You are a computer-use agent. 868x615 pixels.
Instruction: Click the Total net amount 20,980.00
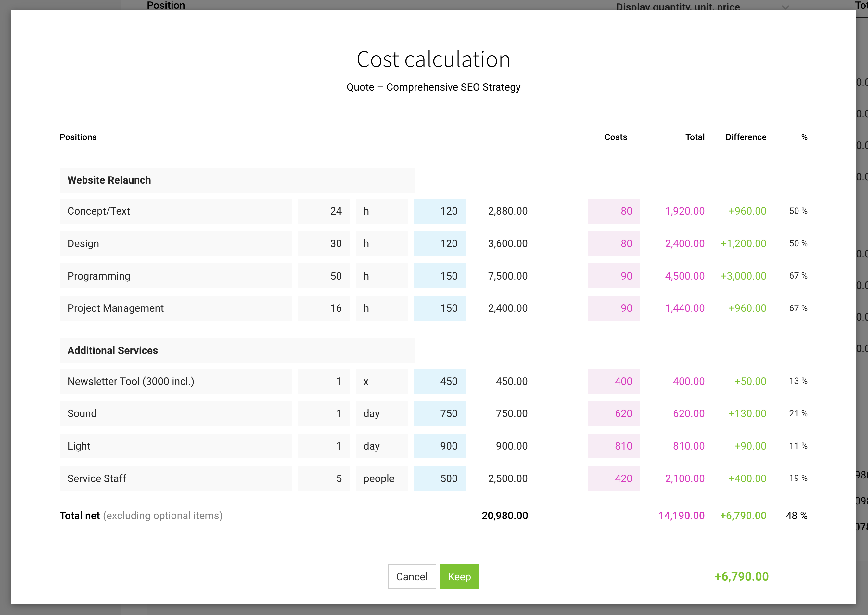(505, 516)
